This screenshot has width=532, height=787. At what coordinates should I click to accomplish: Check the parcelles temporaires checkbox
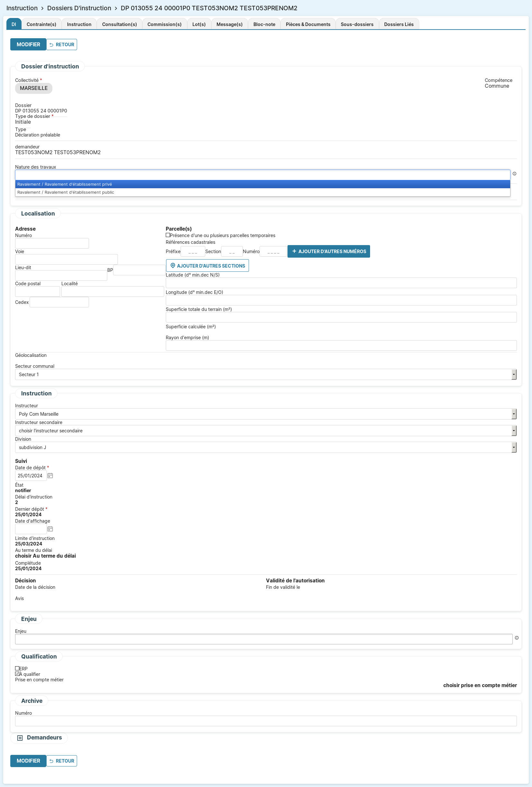(168, 235)
